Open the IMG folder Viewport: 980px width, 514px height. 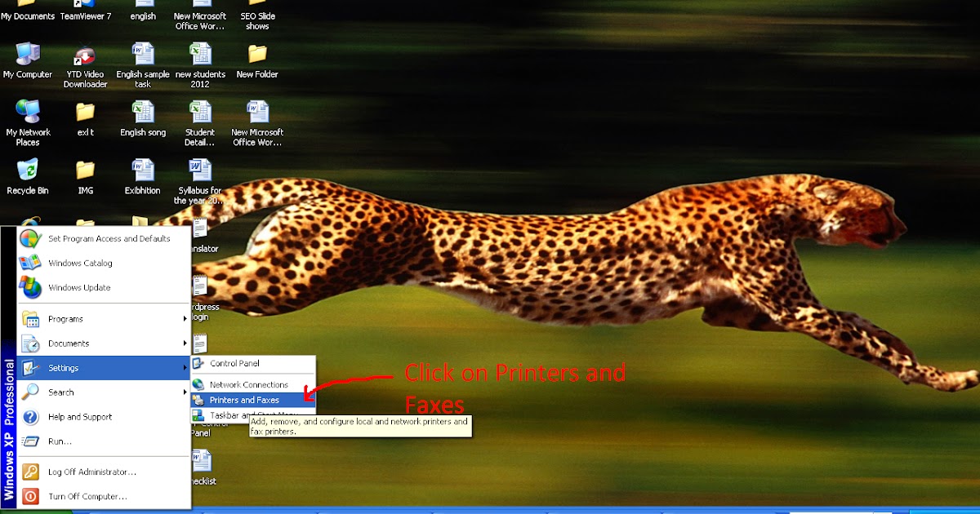tap(85, 174)
